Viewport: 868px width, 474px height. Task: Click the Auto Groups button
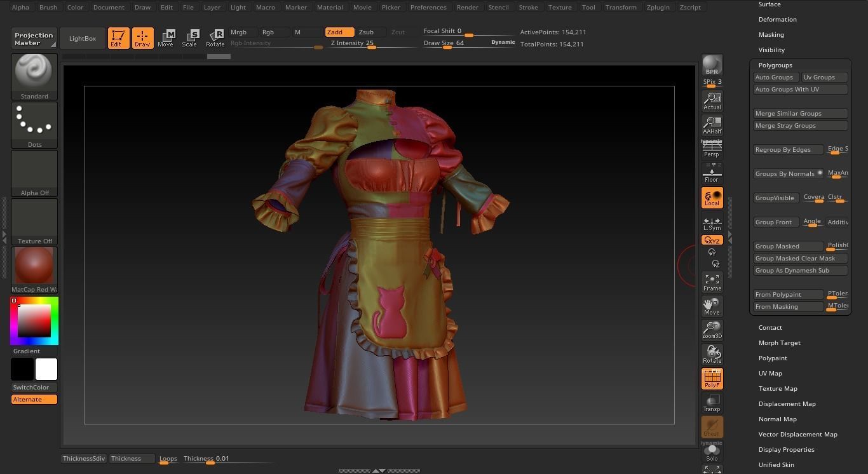tap(774, 77)
